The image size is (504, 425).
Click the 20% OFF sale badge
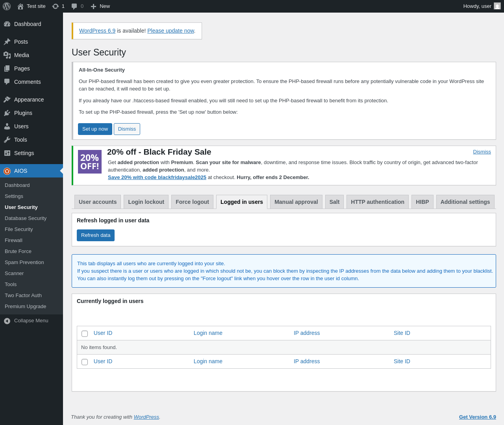90,162
